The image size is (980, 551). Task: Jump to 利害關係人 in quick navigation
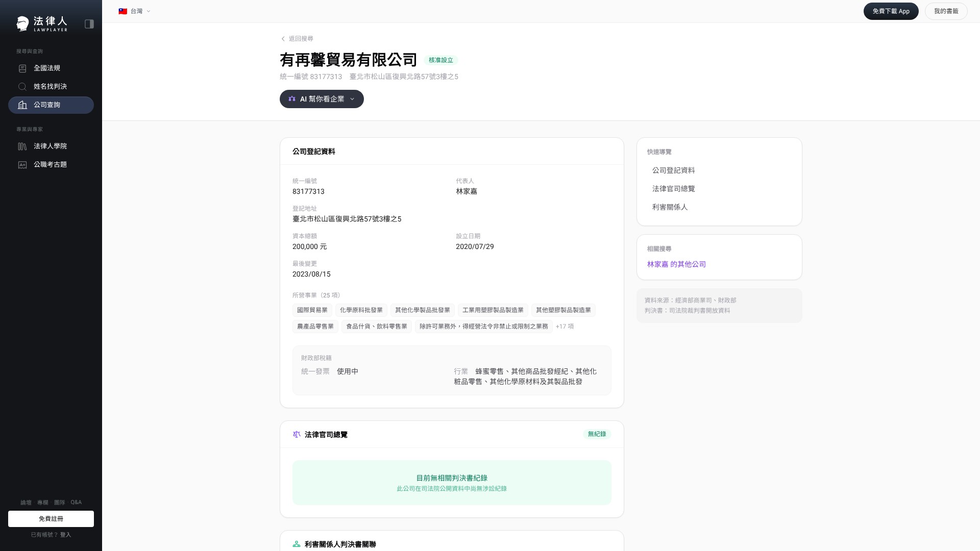670,207
